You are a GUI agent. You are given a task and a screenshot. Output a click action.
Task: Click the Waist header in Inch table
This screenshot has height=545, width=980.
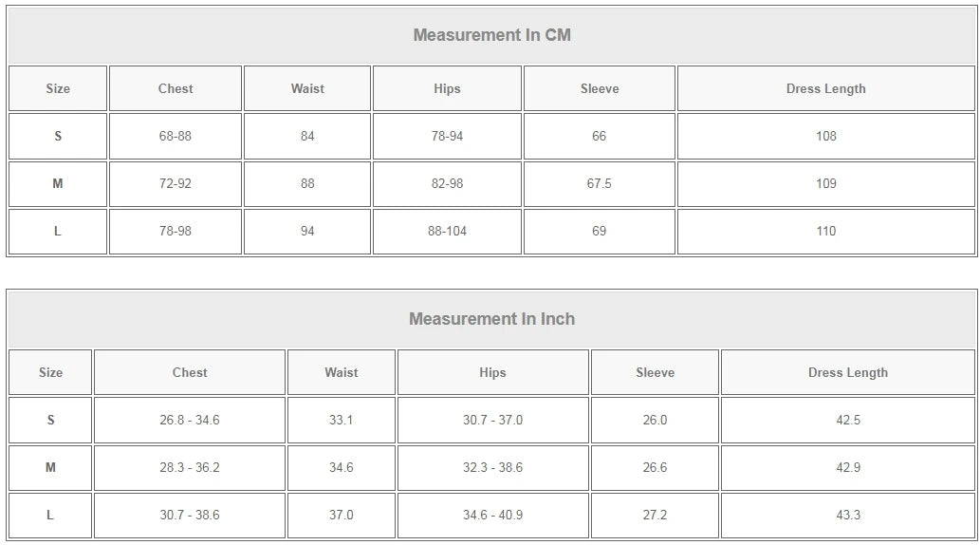[342, 372]
